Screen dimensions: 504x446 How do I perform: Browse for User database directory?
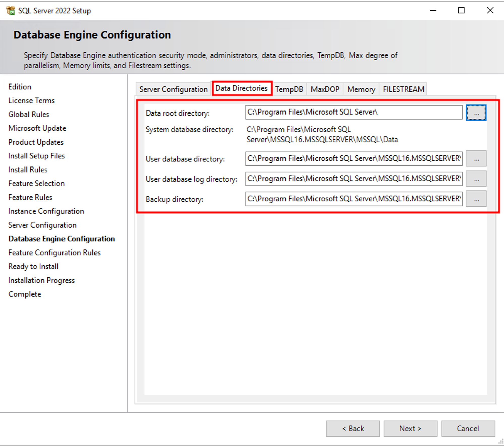point(476,159)
